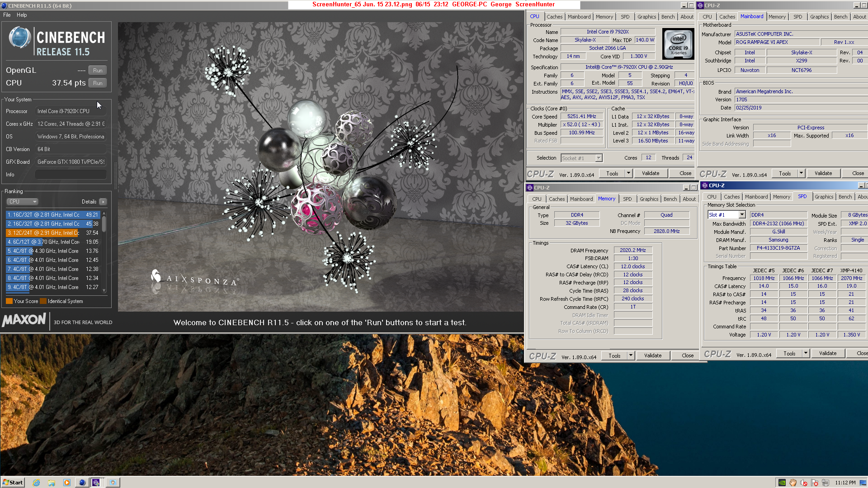The image size is (868, 488).
Task: Click Tools button in CPU-Z SPD window
Action: point(789,353)
